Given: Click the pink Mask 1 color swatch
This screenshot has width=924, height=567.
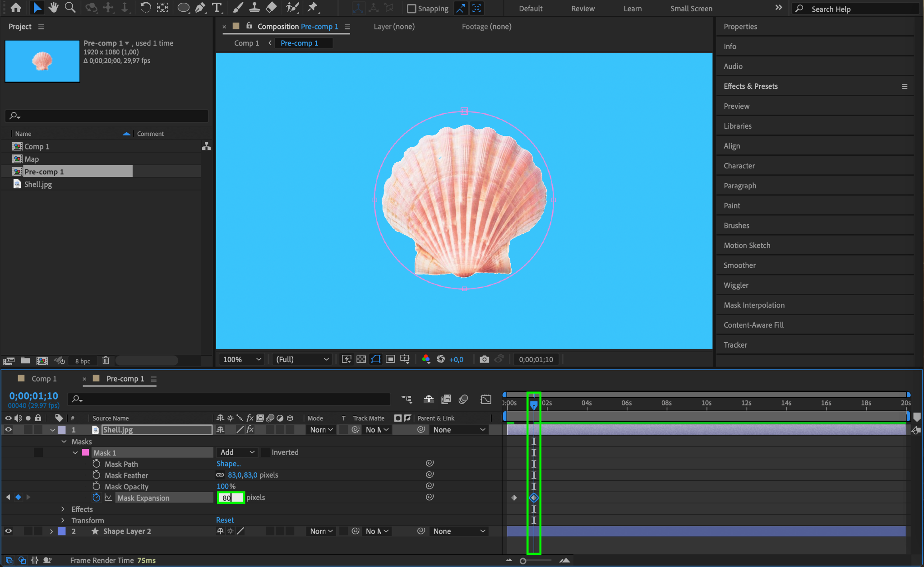Looking at the screenshot, I should pyautogui.click(x=85, y=452).
